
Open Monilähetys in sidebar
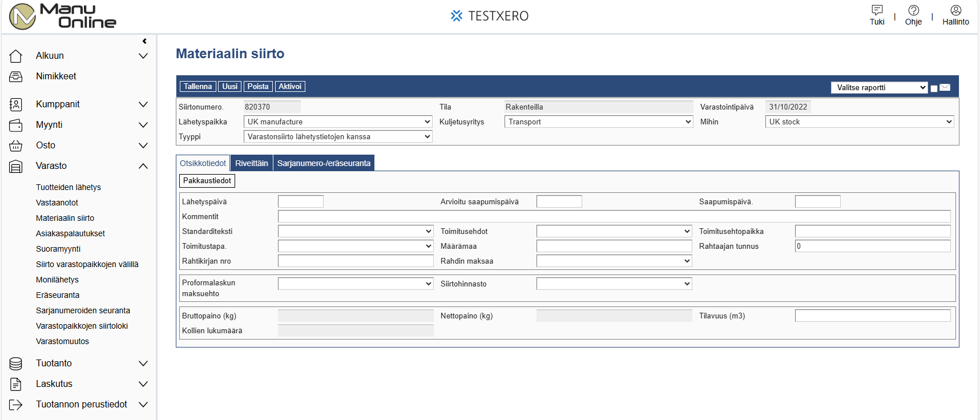(57, 280)
